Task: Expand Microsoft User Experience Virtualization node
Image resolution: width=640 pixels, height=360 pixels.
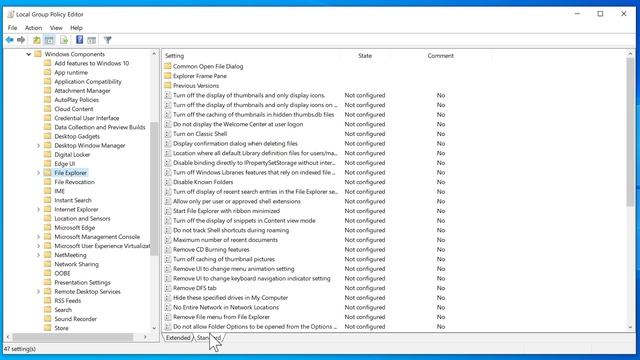Action: [x=38, y=246]
